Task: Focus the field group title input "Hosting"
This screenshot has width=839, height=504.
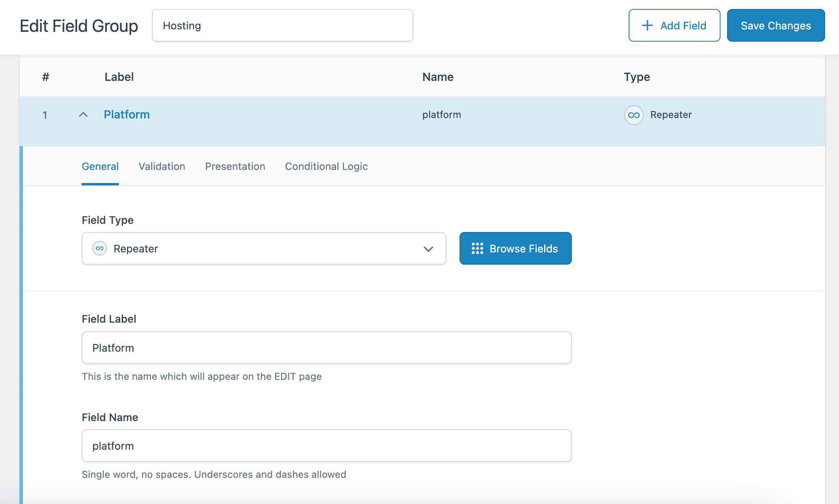Action: coord(283,25)
